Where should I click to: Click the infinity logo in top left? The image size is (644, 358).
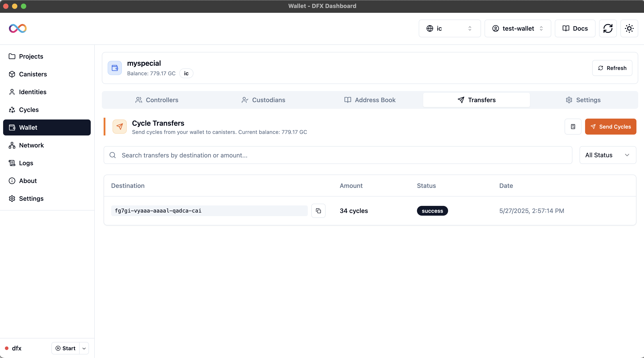coord(18,28)
